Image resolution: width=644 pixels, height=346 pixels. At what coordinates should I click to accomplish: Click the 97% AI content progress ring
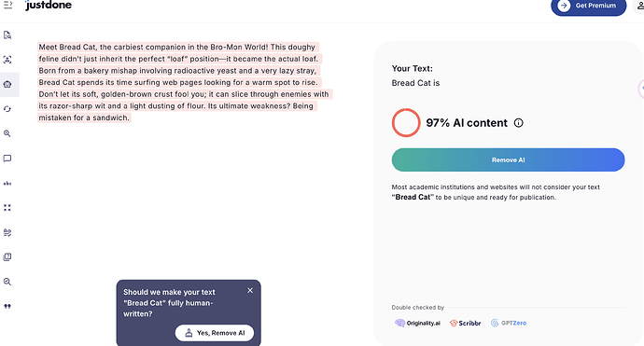click(406, 123)
